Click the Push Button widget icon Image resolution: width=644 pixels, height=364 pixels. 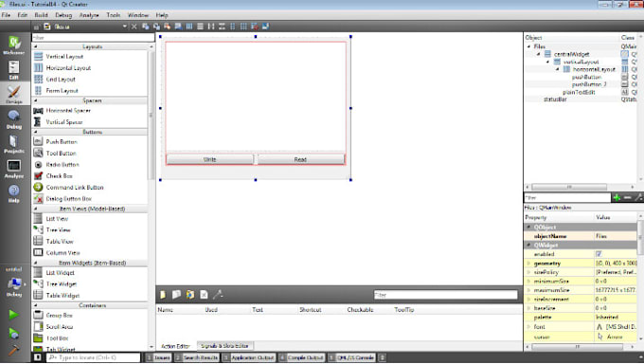pyautogui.click(x=38, y=141)
